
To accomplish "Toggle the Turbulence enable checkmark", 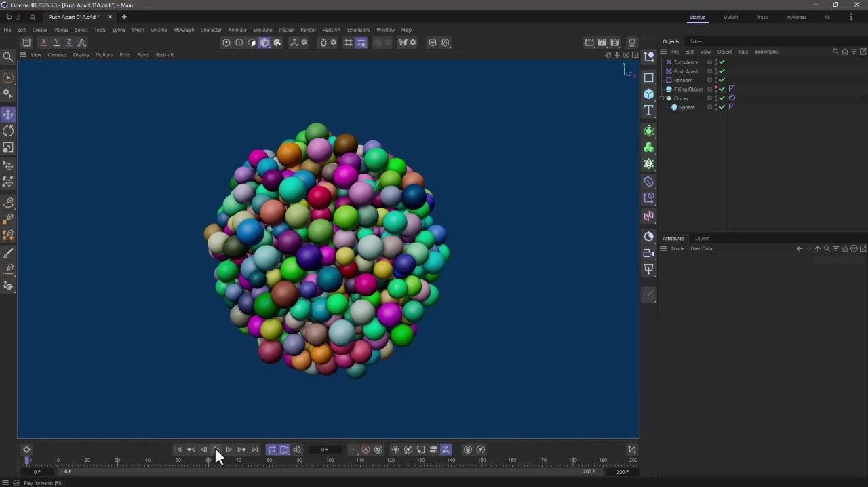I will click(722, 62).
